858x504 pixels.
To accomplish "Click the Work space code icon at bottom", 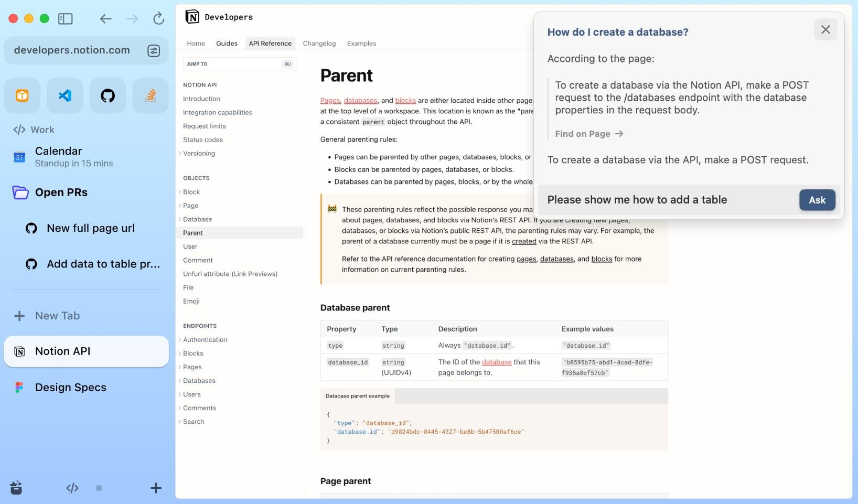I will (x=72, y=488).
